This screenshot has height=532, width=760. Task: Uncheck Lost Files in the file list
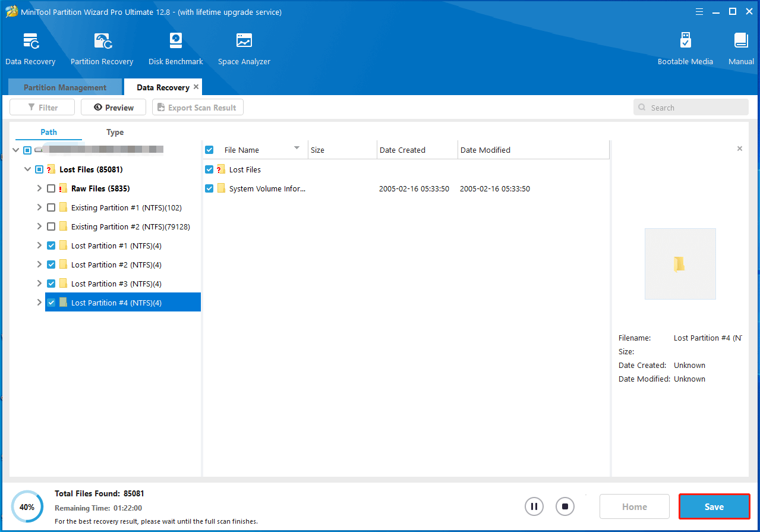click(209, 169)
